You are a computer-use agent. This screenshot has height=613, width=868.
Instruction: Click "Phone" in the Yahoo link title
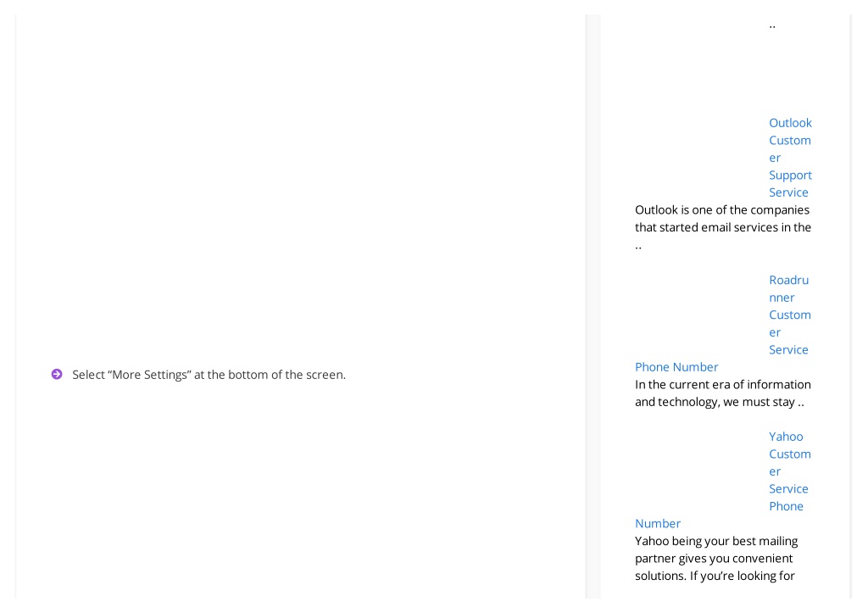click(786, 506)
